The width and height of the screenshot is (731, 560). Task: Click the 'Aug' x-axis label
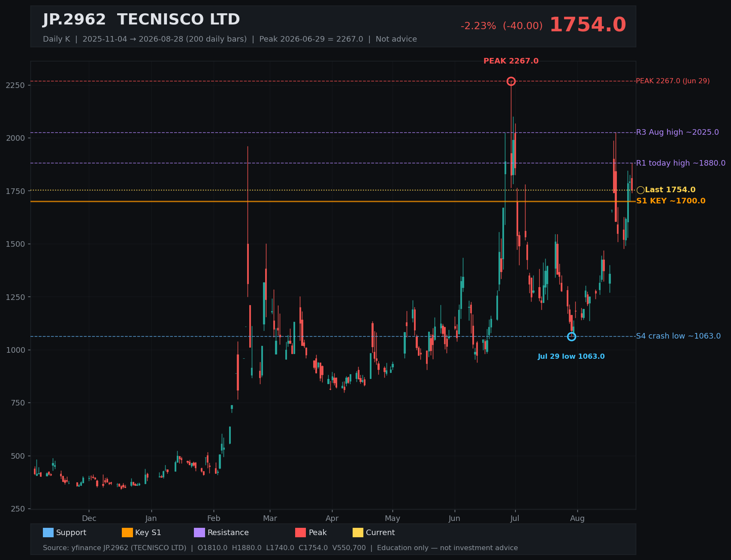click(577, 518)
